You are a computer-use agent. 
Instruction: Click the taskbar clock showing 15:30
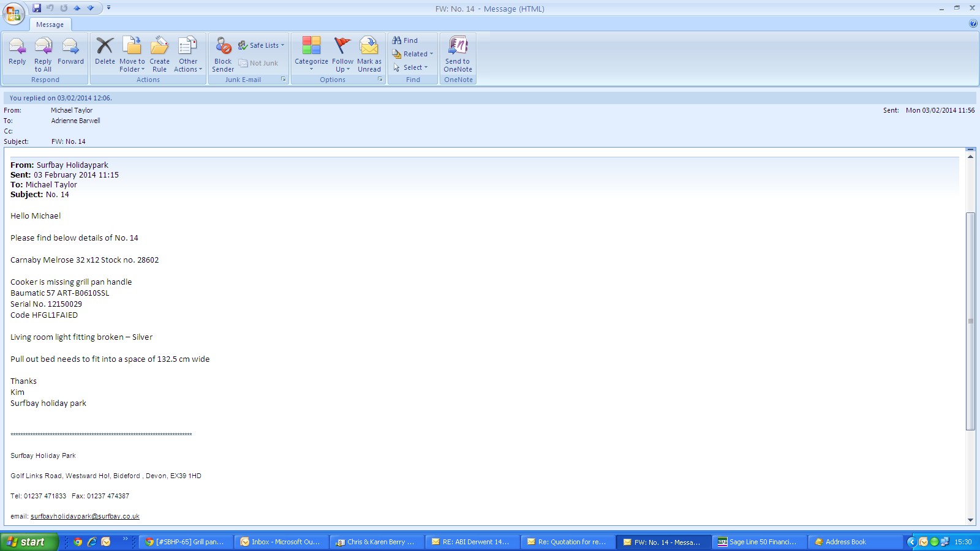point(963,542)
